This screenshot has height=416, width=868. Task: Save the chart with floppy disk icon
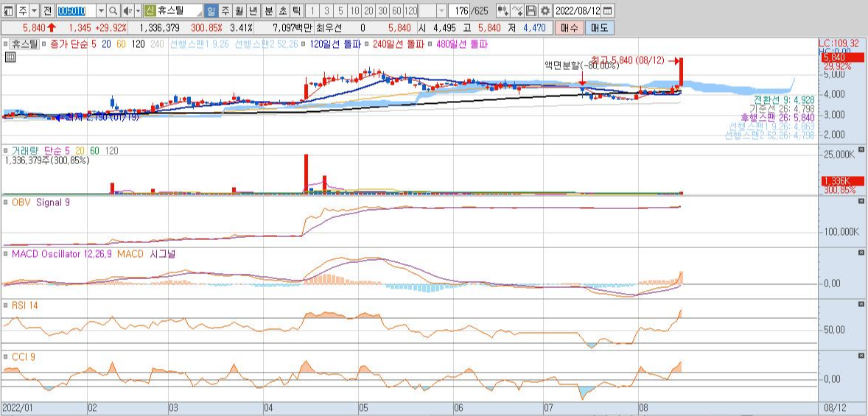[531, 10]
